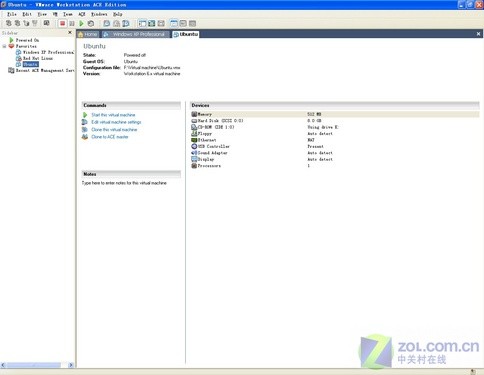Viewport: 484px width, 375px height.
Task: Select Ubuntu in sidebar favorites
Action: [31, 64]
